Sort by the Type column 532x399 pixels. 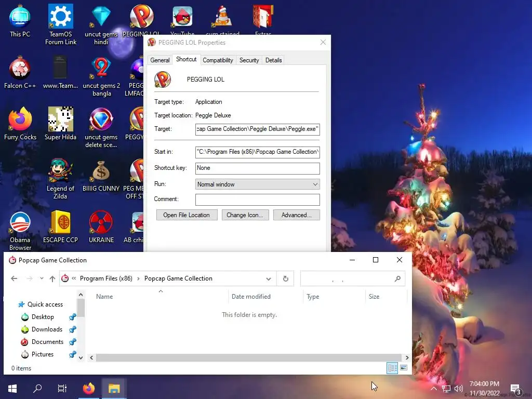click(x=313, y=297)
